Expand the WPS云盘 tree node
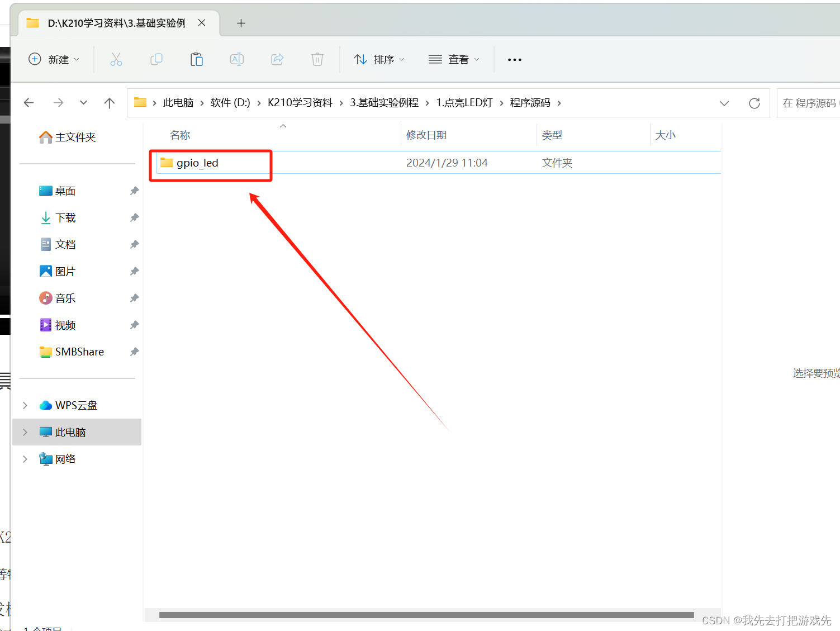The image size is (840, 631). (25, 406)
